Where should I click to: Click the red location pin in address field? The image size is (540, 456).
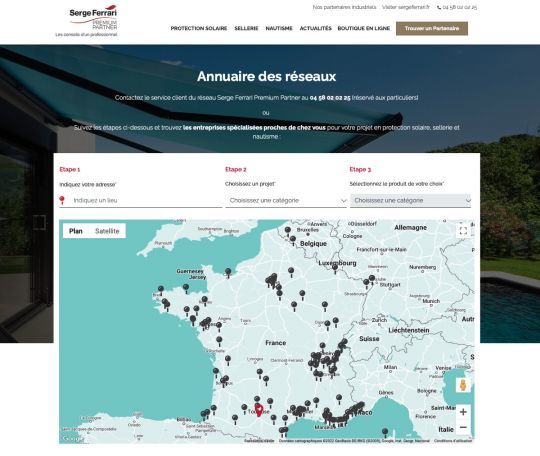[x=62, y=200]
